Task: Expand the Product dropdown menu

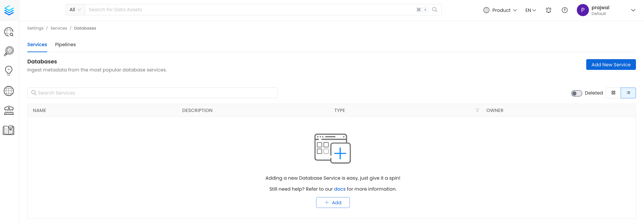Action: click(x=500, y=10)
